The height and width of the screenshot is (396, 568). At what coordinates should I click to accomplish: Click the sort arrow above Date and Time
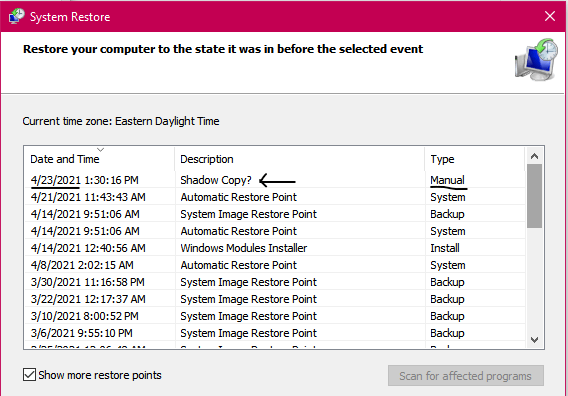coord(100,150)
